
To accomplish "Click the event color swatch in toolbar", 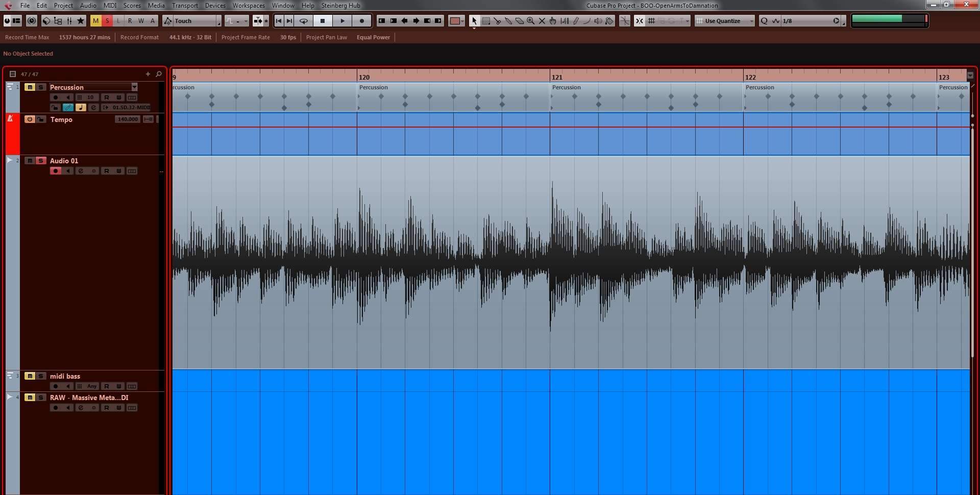I will (x=454, y=21).
